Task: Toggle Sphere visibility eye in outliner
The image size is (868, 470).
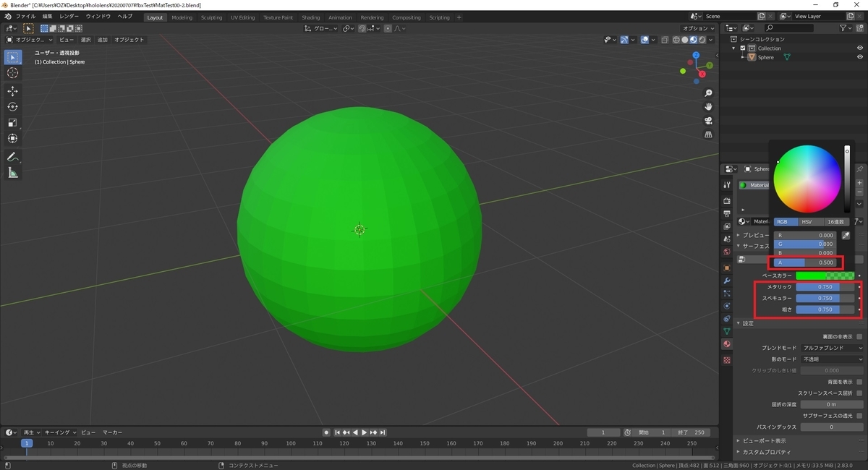Action: click(860, 57)
